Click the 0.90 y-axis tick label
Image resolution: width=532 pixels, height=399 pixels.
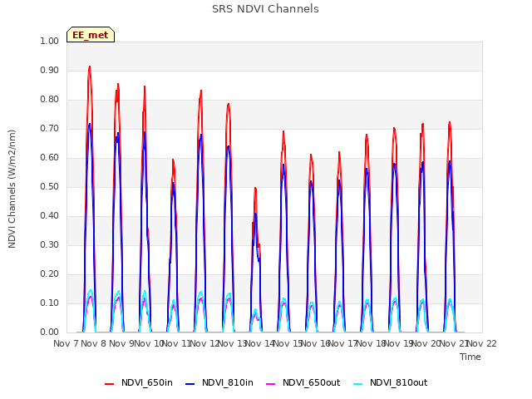50,70
